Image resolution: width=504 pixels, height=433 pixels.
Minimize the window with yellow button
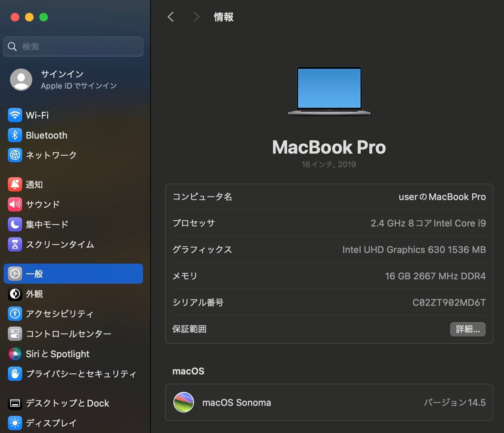point(29,17)
